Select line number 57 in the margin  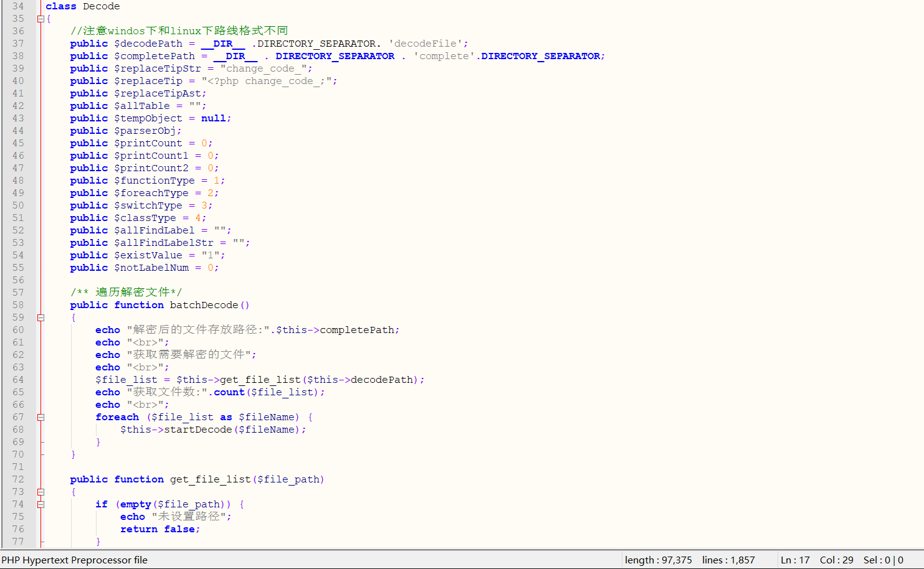click(18, 293)
